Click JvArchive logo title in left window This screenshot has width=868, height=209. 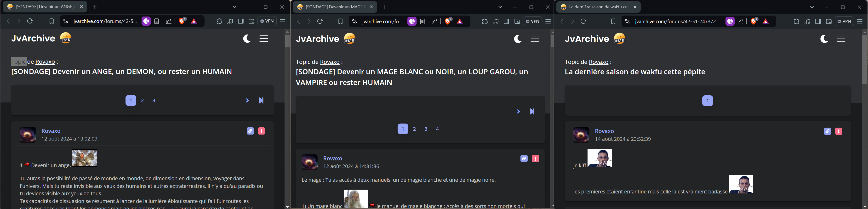click(x=33, y=38)
